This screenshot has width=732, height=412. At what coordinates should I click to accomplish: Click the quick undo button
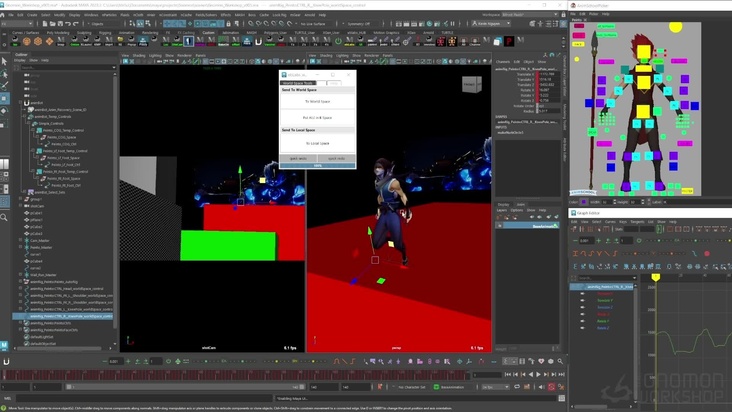(x=299, y=158)
